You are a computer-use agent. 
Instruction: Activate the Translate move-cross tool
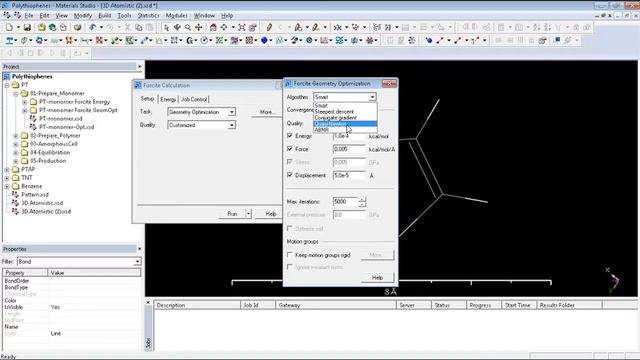pyautogui.click(x=199, y=27)
